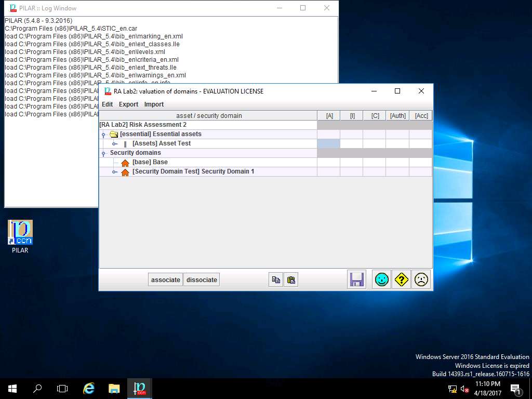Screen dimensions: 532x399
Task: Select the RA Lab2 Risk Assessment 2 row
Action: (208, 125)
